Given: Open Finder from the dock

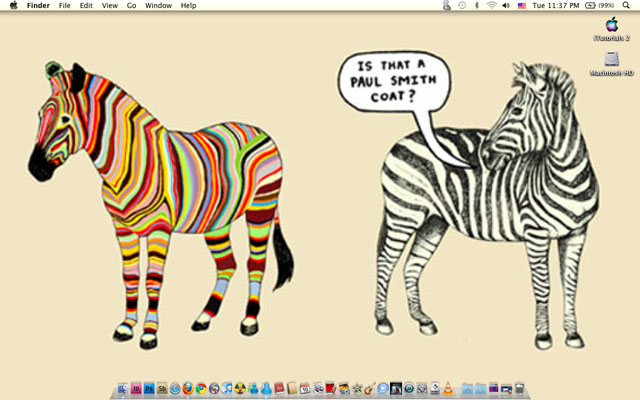Looking at the screenshot, I should tap(123, 389).
